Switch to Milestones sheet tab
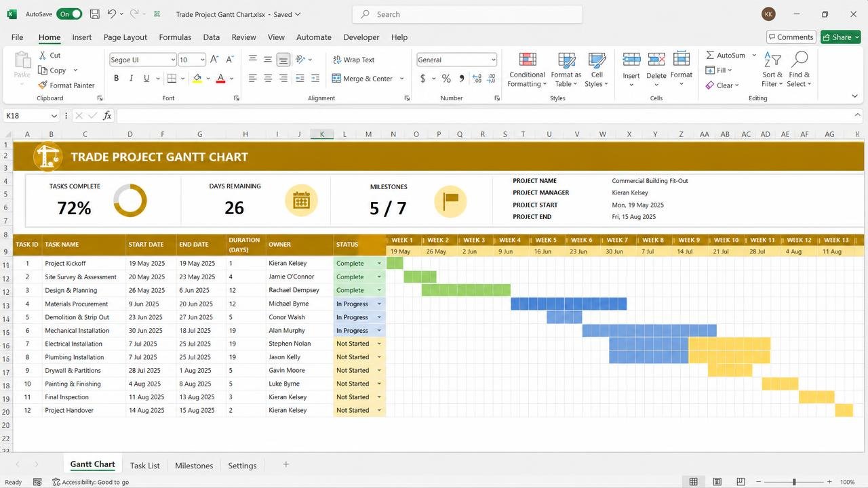868x488 pixels. click(194, 466)
